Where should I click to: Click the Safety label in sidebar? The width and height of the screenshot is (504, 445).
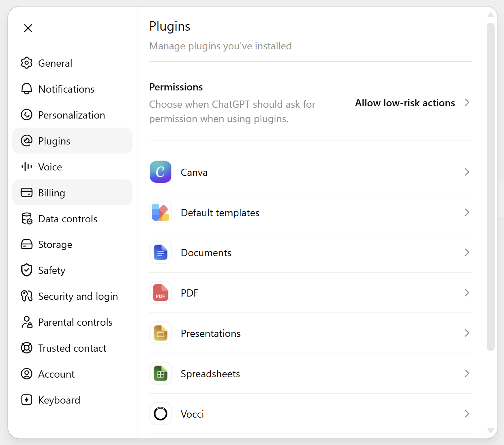(51, 271)
